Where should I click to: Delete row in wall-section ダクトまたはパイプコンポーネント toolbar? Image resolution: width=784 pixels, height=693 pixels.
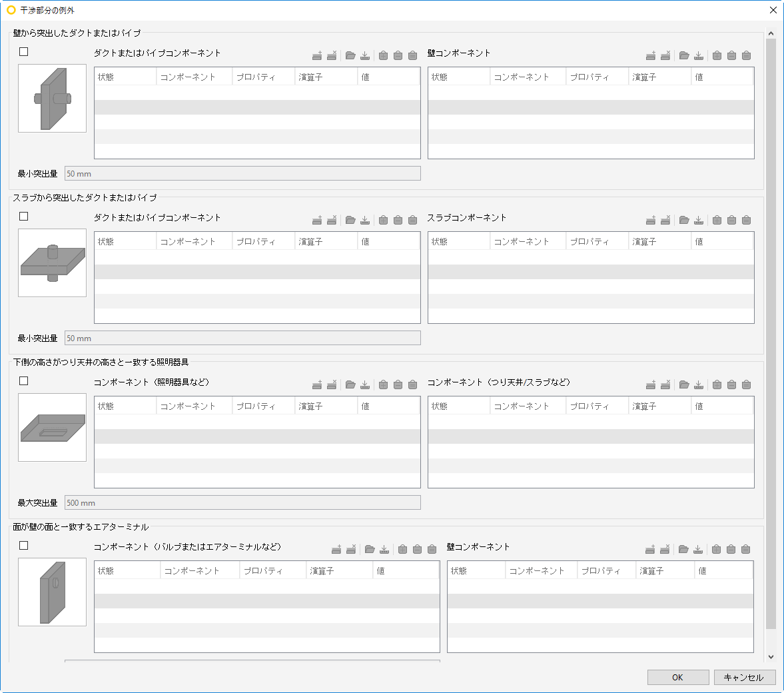pyautogui.click(x=332, y=55)
